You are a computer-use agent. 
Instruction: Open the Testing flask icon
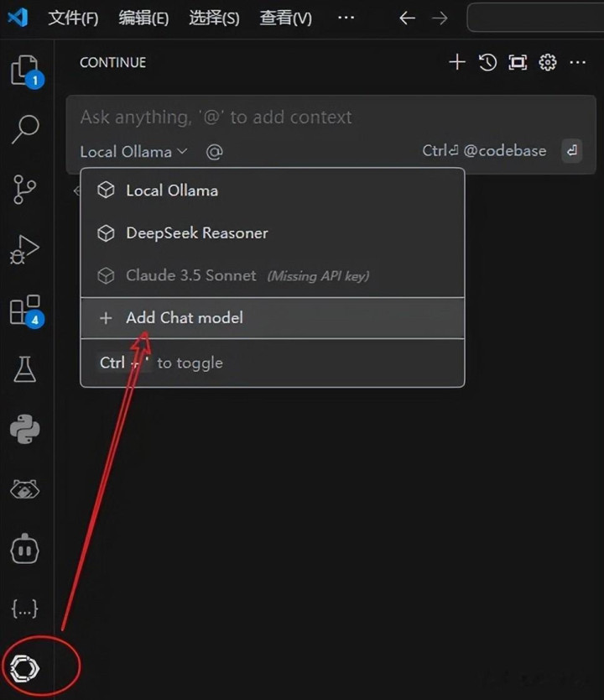24,369
